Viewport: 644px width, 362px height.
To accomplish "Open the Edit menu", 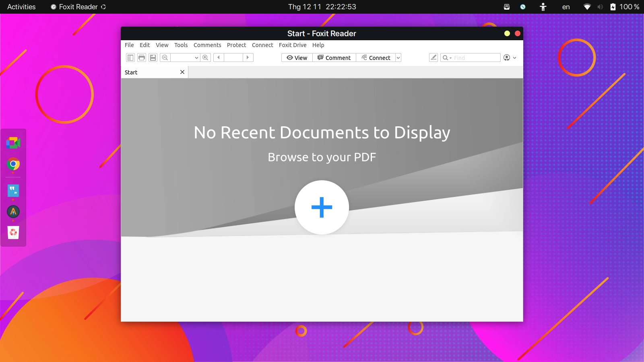I will 145,45.
